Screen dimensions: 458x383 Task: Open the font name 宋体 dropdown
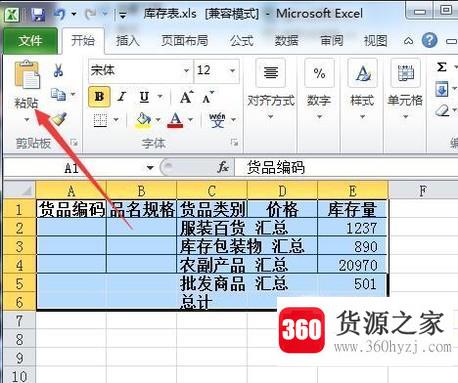click(186, 71)
